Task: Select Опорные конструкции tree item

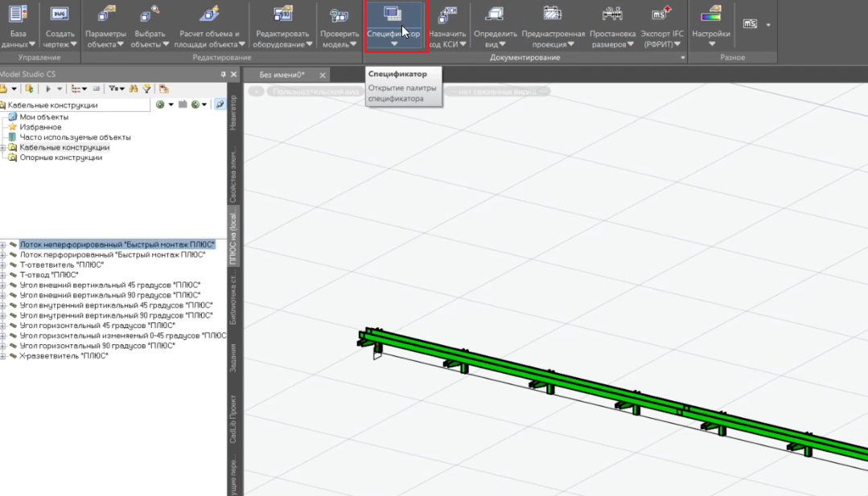Action: coord(61,158)
